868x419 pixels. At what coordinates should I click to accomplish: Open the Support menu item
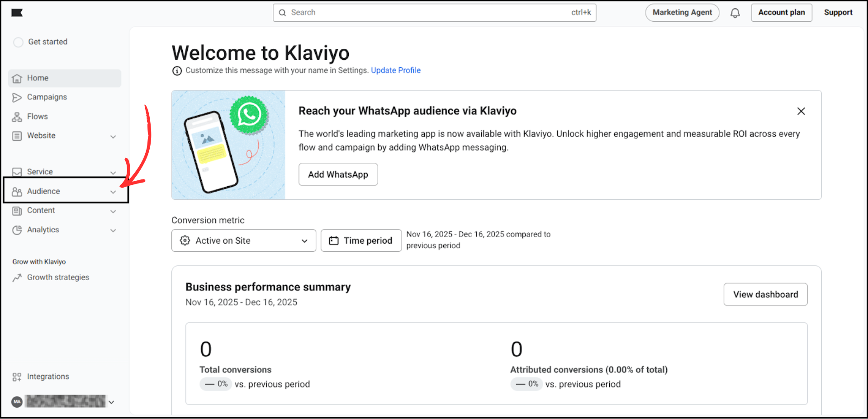[x=838, y=12]
